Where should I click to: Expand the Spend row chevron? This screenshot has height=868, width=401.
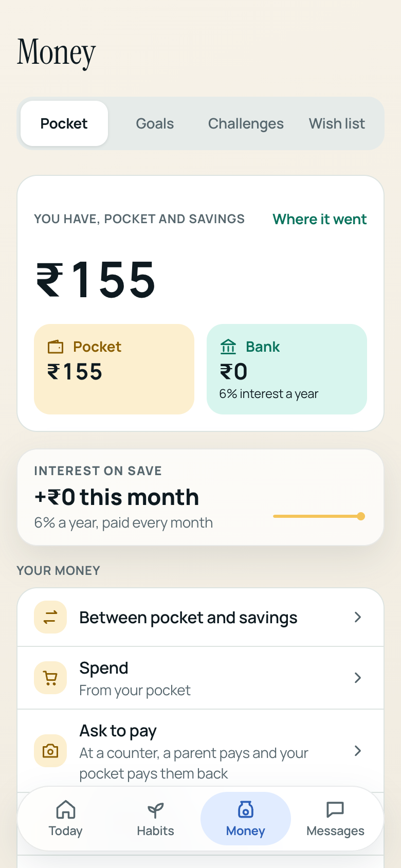pos(358,678)
